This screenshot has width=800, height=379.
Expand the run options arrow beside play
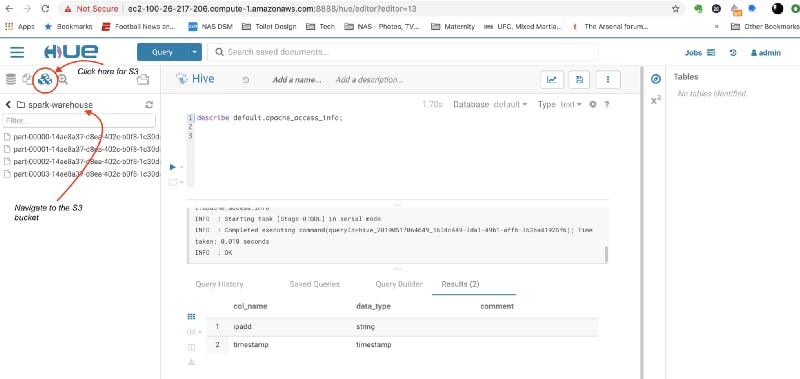(x=181, y=167)
